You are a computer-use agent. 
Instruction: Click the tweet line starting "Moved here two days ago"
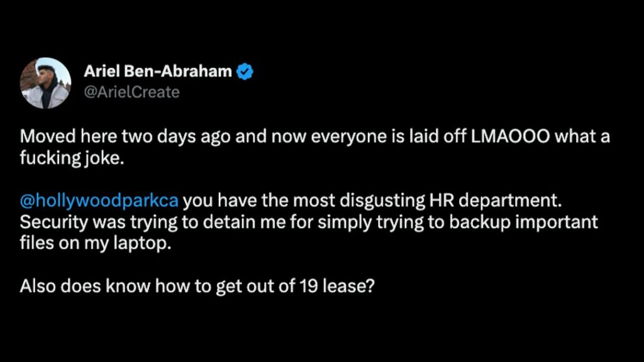[x=314, y=138]
